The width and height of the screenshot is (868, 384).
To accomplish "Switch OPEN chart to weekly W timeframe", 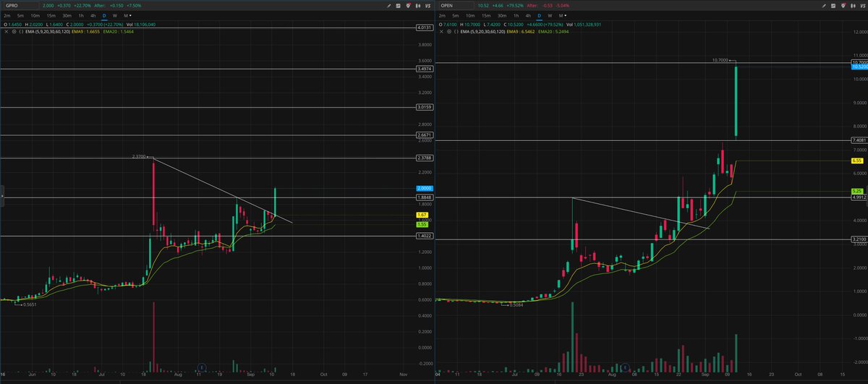I will (550, 15).
